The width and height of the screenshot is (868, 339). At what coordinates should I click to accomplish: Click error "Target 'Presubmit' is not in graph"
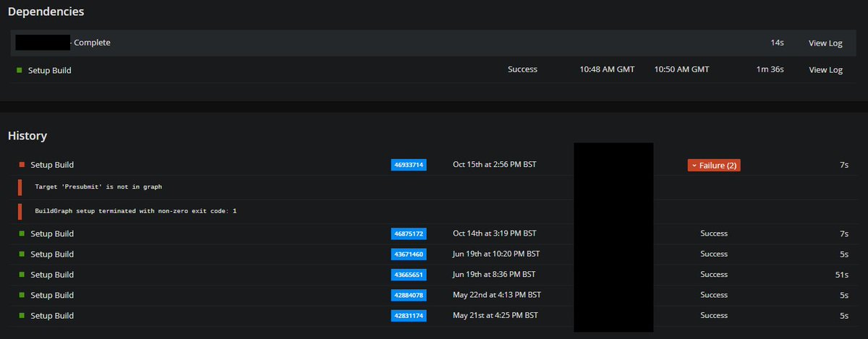tap(98, 186)
